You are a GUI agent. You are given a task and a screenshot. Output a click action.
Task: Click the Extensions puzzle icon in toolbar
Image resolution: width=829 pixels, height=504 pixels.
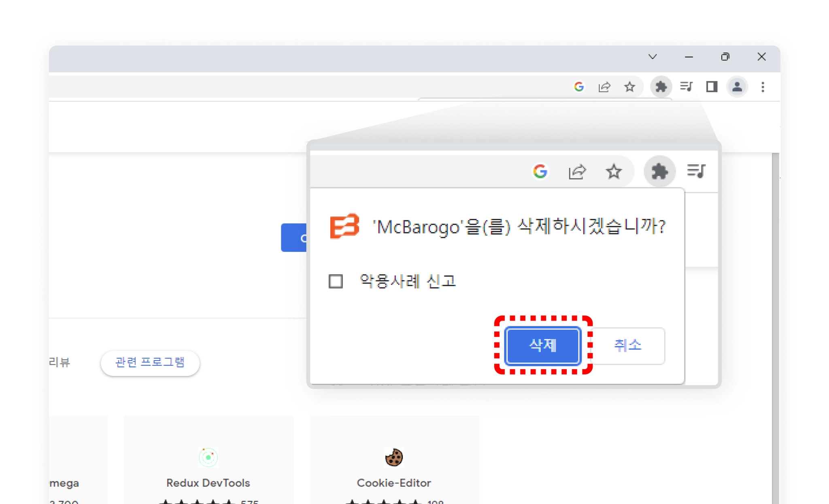coord(661,87)
